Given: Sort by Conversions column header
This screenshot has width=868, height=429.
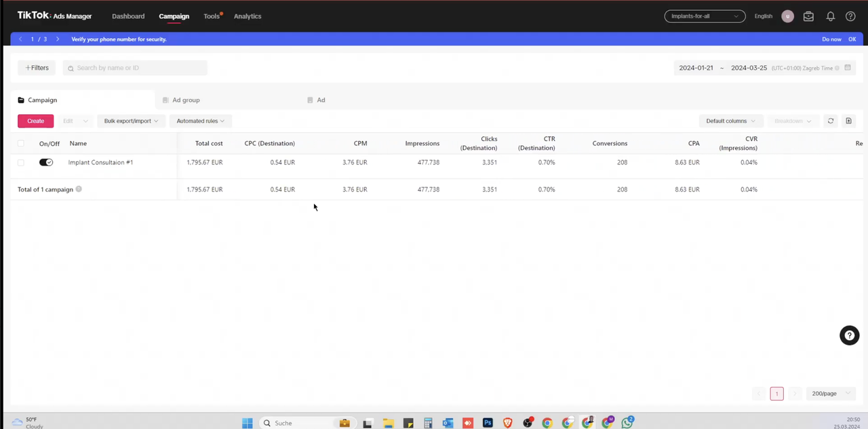Looking at the screenshot, I should click(610, 143).
